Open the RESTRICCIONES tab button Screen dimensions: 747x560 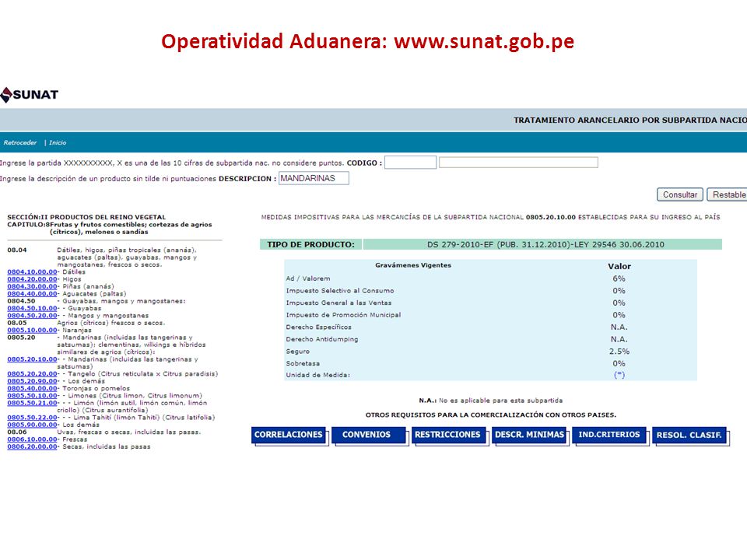pyautogui.click(x=447, y=434)
